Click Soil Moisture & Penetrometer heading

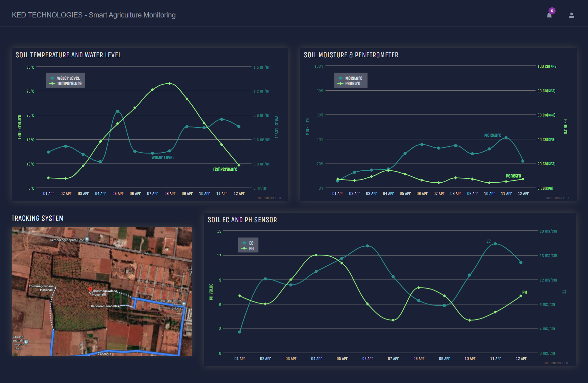351,55
